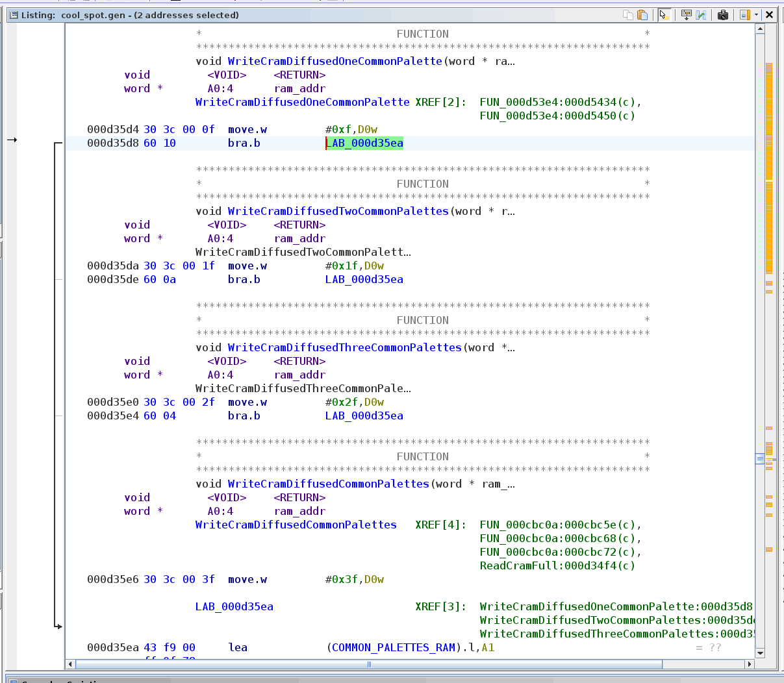Image resolution: width=784 pixels, height=683 pixels.
Task: Toggle mouse hover popups cursor button
Action: (663, 15)
